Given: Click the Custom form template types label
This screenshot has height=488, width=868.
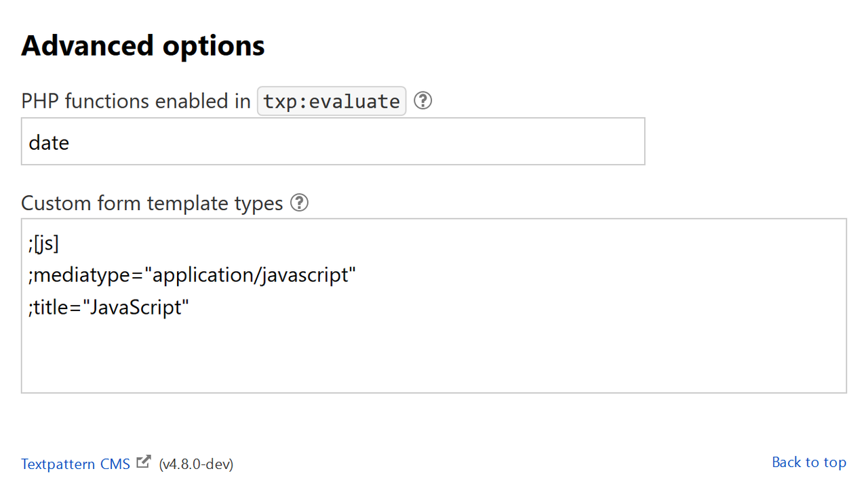Looking at the screenshot, I should click(x=152, y=203).
